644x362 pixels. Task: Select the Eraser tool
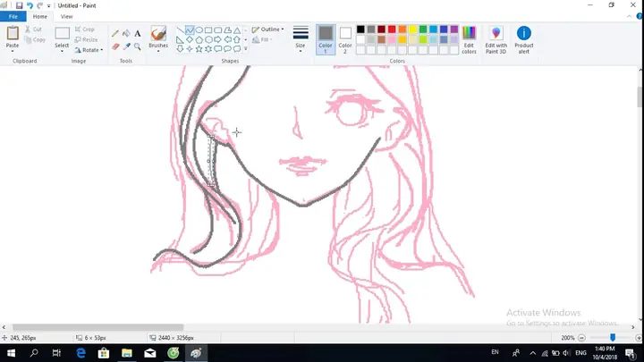115,46
